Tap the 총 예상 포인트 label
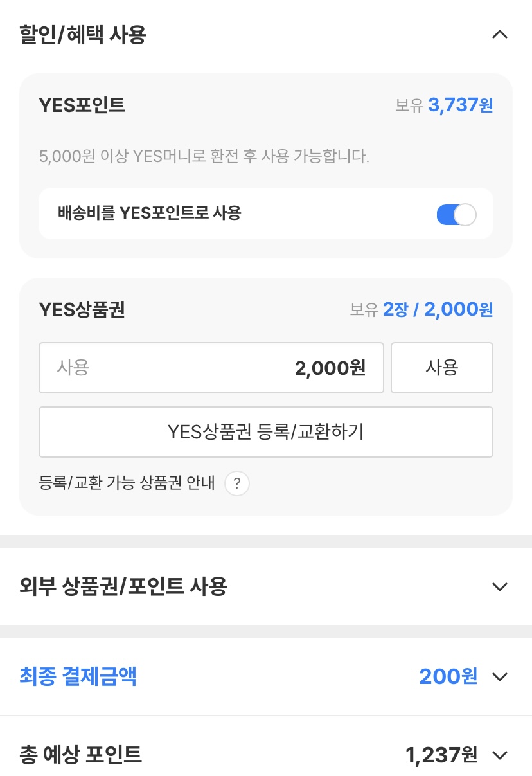This screenshot has height=776, width=532. tap(81, 755)
